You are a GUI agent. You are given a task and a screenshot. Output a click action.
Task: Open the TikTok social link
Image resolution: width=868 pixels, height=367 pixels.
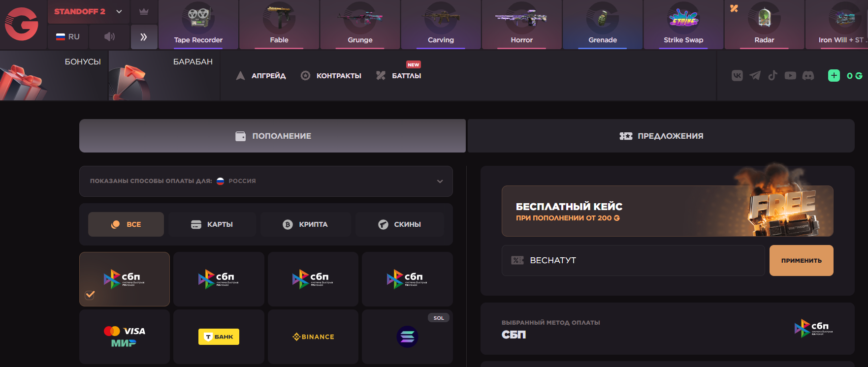tap(772, 75)
